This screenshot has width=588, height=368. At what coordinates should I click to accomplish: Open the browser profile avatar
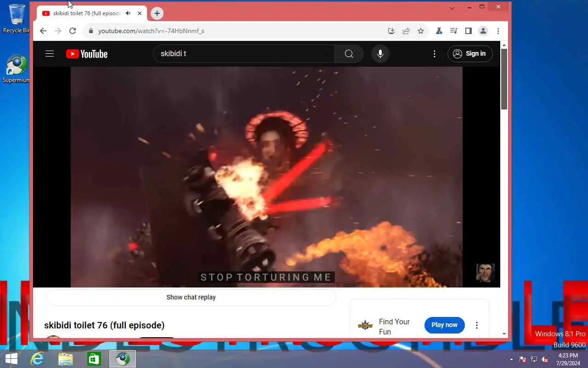pos(483,31)
